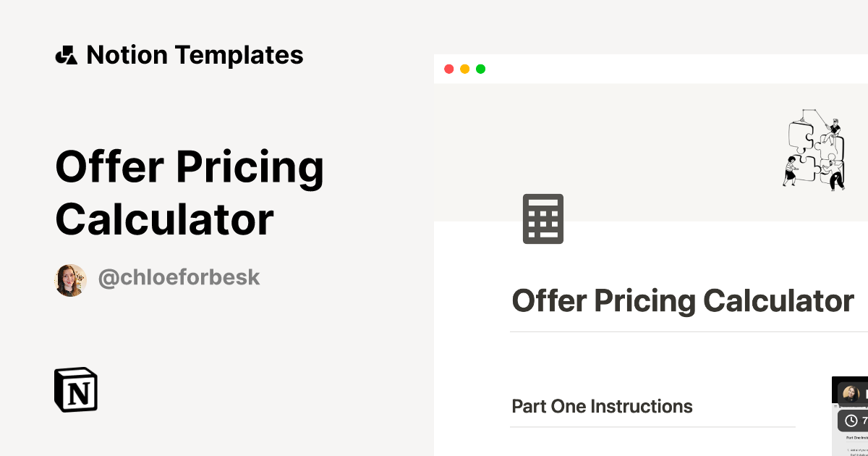Click the clock icon on the video badge
868x456 pixels.
coord(851,421)
